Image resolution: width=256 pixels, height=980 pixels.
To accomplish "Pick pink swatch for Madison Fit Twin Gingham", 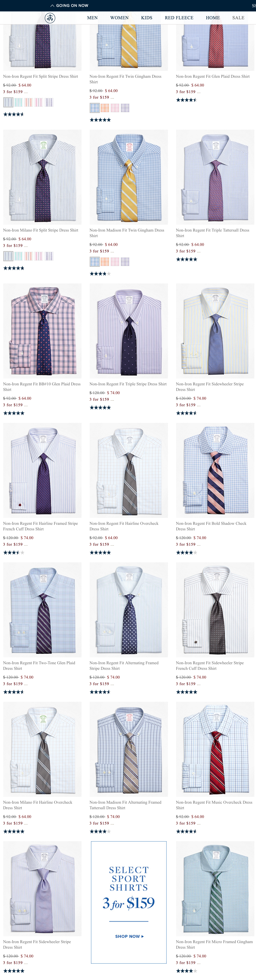I will 115,262.
